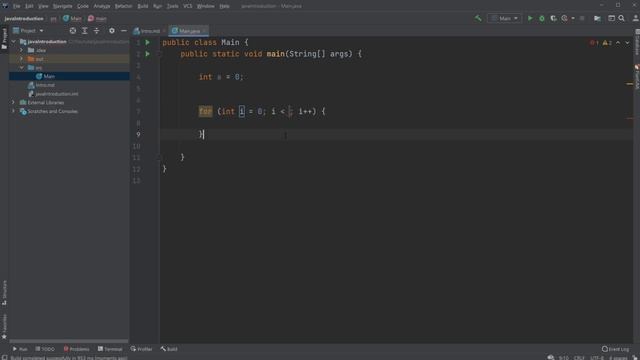The image size is (640, 360).
Task: Toggle the Project tool window stripe button
Action: click(4, 39)
